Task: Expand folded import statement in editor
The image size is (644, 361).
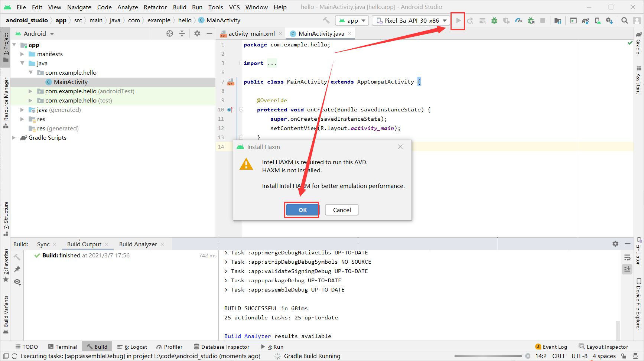Action: tap(241, 63)
